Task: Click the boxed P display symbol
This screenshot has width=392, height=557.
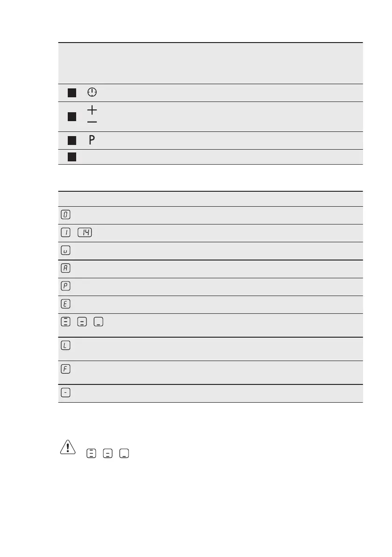Action: pos(65,286)
